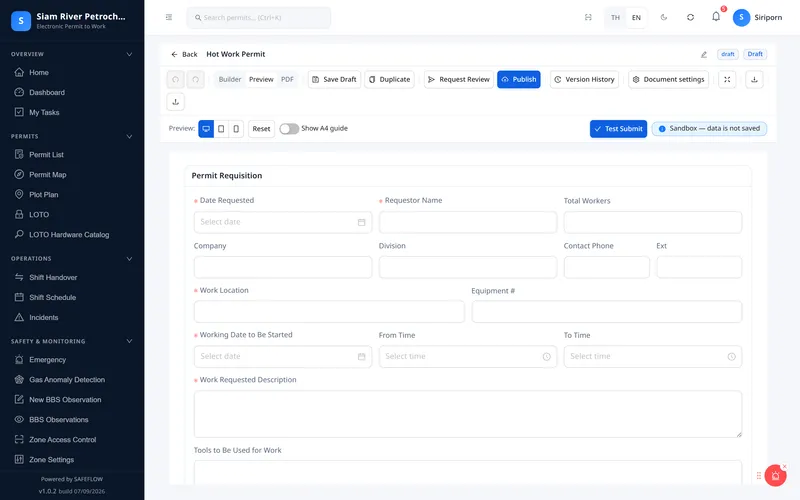Click the undo button in the toolbar

[176, 80]
